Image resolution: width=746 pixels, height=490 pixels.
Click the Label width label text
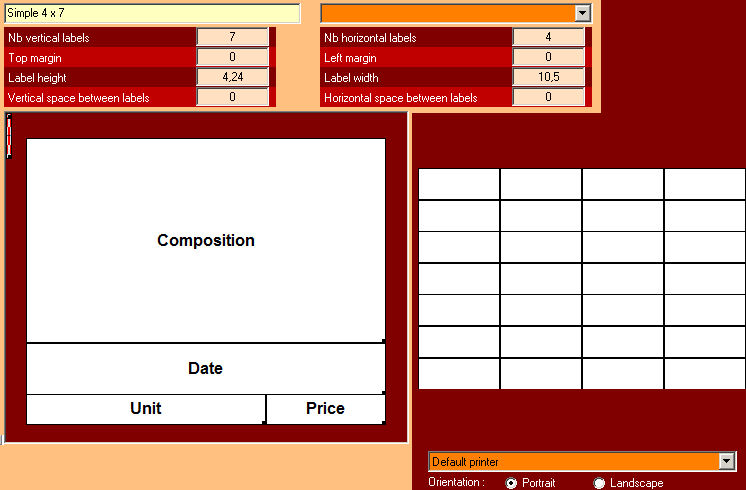pos(351,78)
